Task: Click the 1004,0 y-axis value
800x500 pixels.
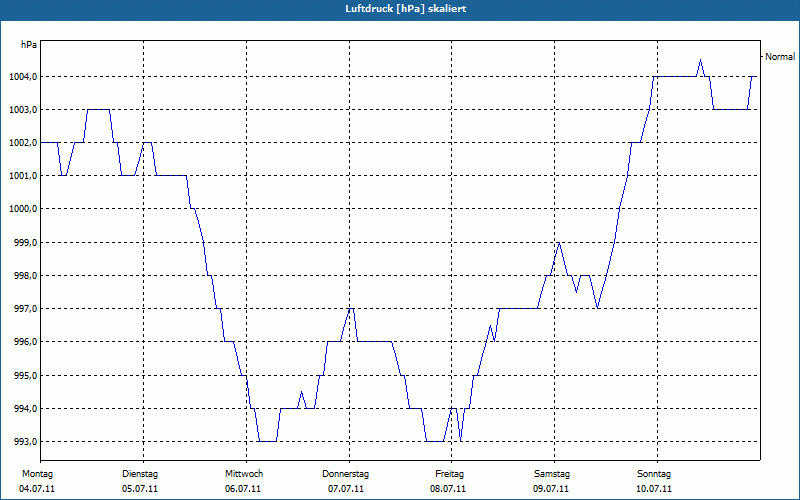Action: (22, 77)
